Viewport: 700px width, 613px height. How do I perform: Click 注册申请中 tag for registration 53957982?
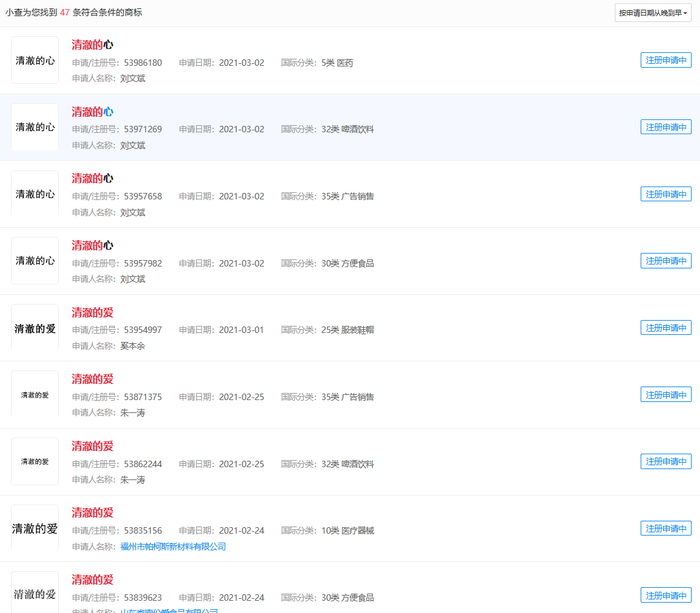[666, 261]
